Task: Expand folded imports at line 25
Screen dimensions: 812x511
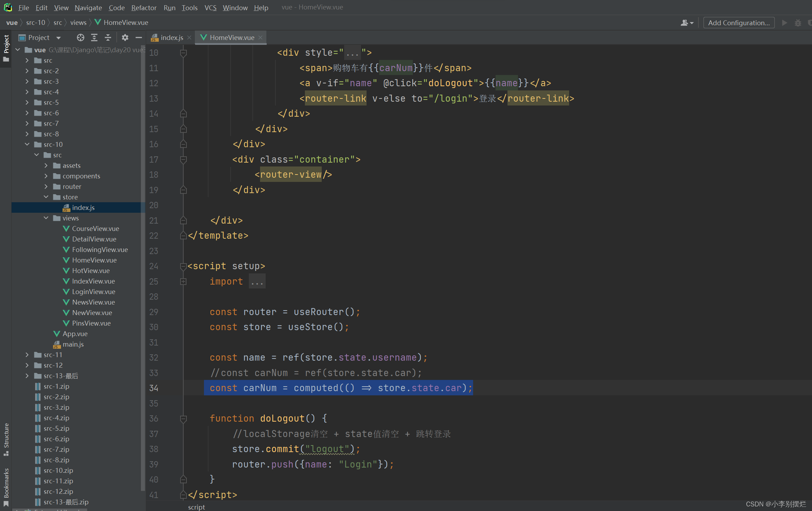Action: click(183, 281)
